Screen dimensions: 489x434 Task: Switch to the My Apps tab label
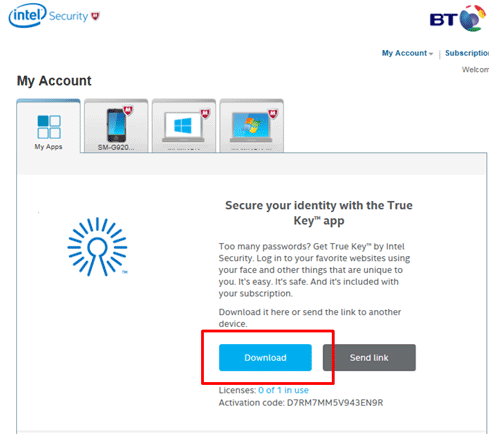(48, 147)
